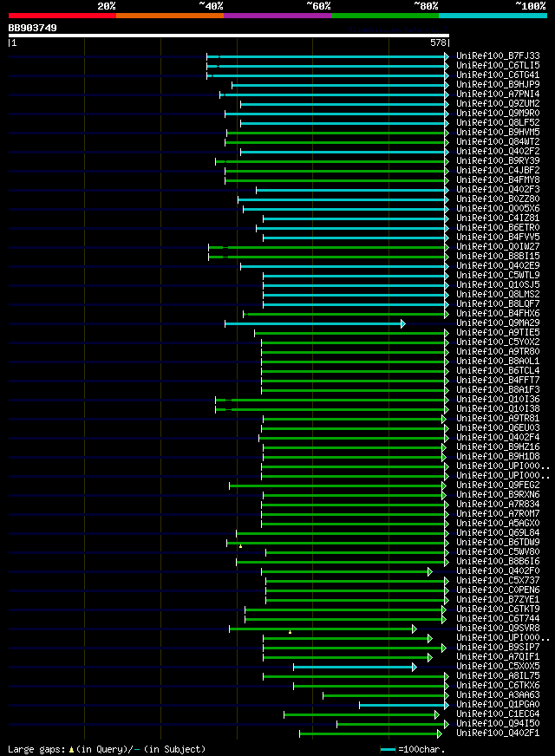
Task: Click UniRef100_B4FVV5 label
Action: tap(498, 238)
